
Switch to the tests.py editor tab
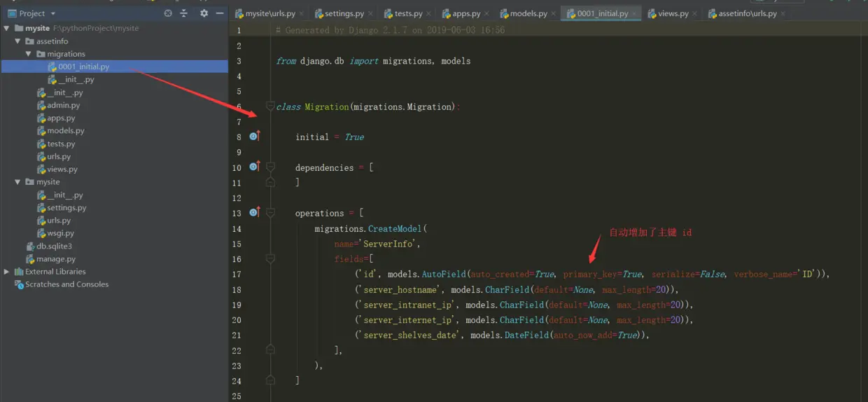(409, 13)
